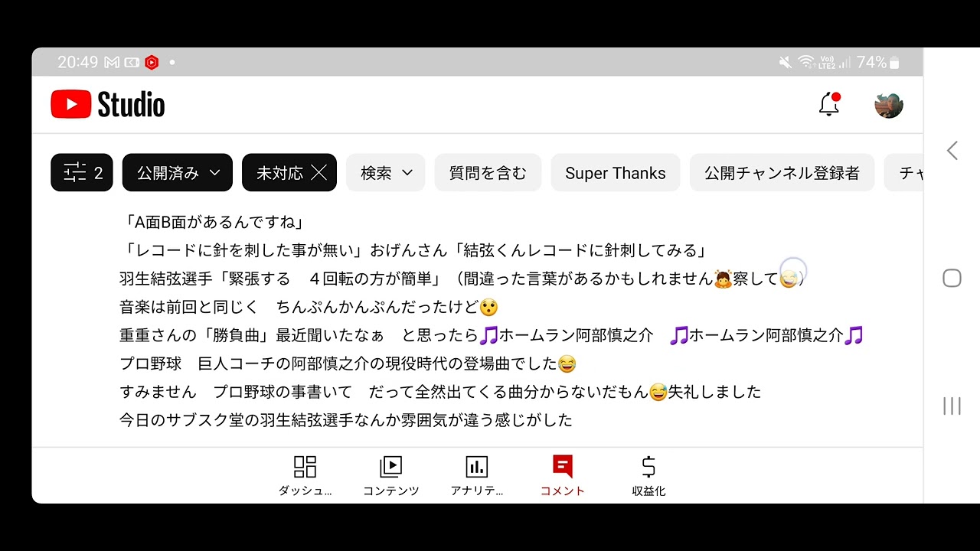Expand the 公開済み dropdown
Image resolution: width=980 pixels, height=551 pixels.
[x=178, y=173]
